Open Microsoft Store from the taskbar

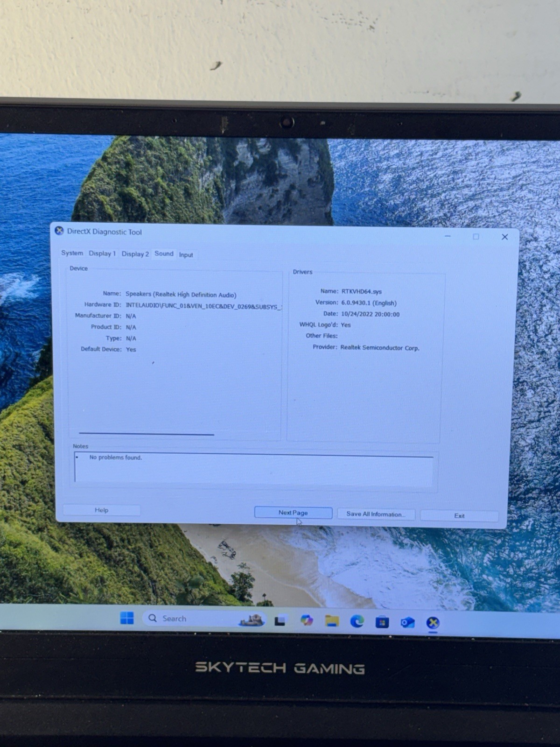point(382,622)
